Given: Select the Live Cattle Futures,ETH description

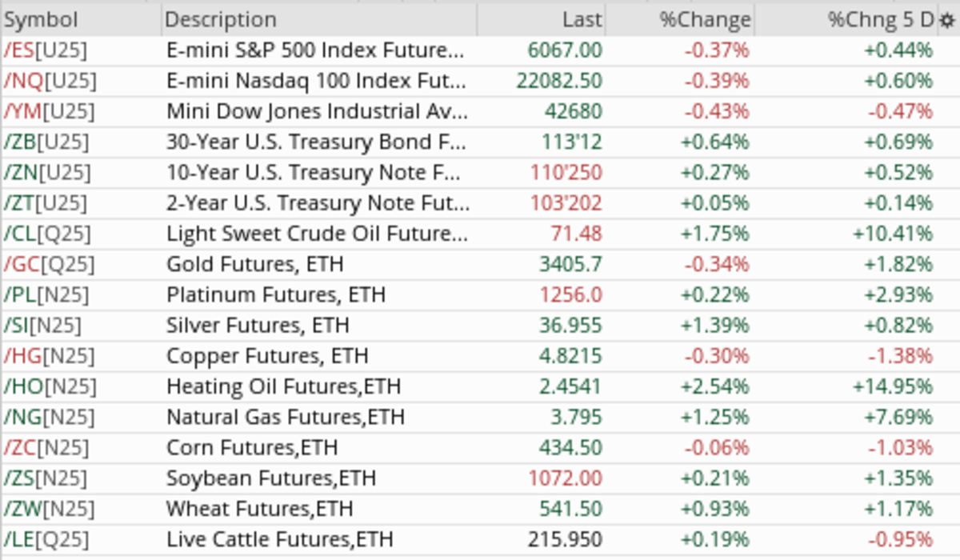Looking at the screenshot, I should (279, 539).
